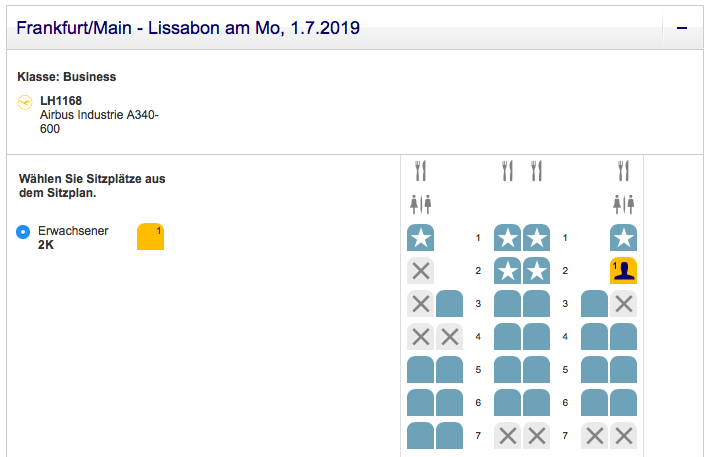Select the star seat in row 1, far left
The height and width of the screenshot is (457, 708).
420,238
